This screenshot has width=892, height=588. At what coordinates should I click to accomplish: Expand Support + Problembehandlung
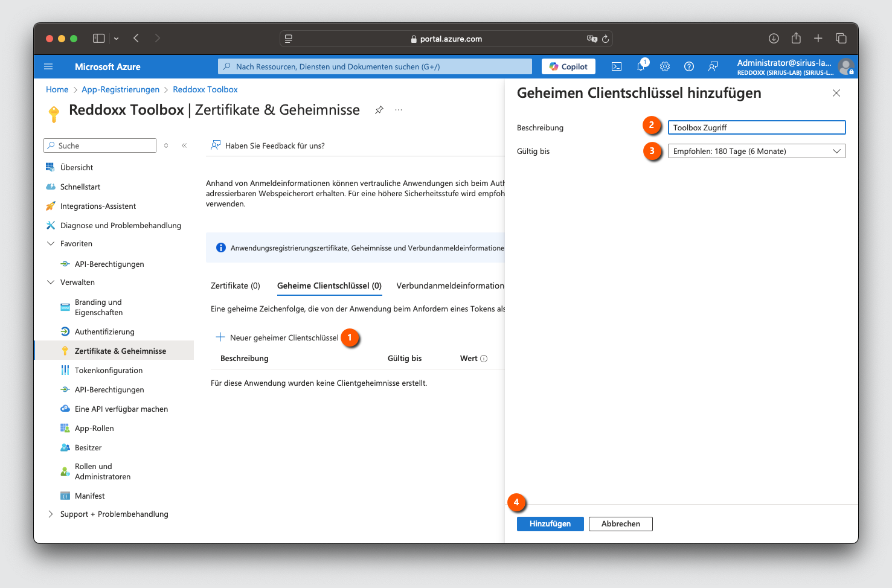coord(51,514)
